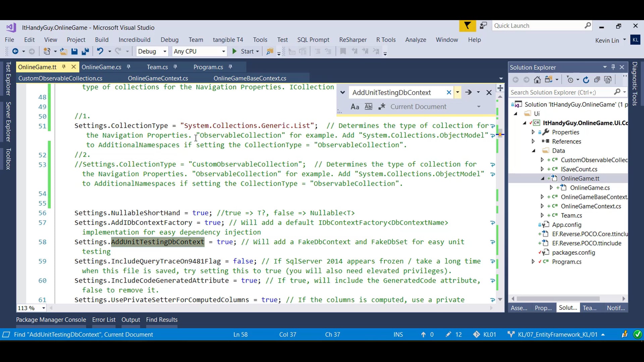
Task: Open the Build menu
Action: [102, 40]
